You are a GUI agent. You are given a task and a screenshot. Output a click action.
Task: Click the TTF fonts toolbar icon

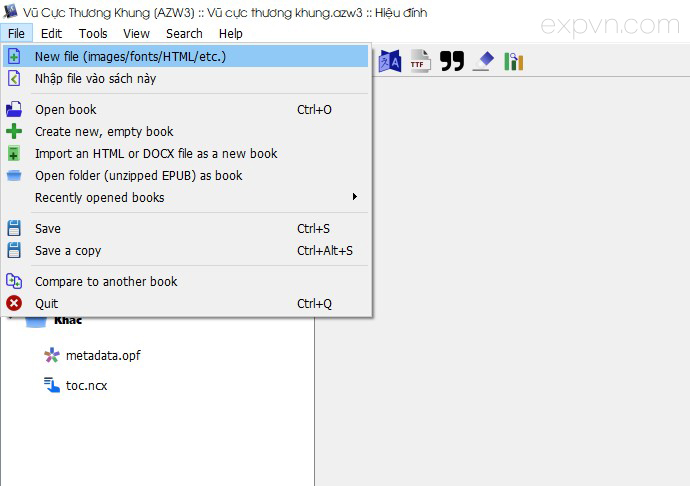420,62
